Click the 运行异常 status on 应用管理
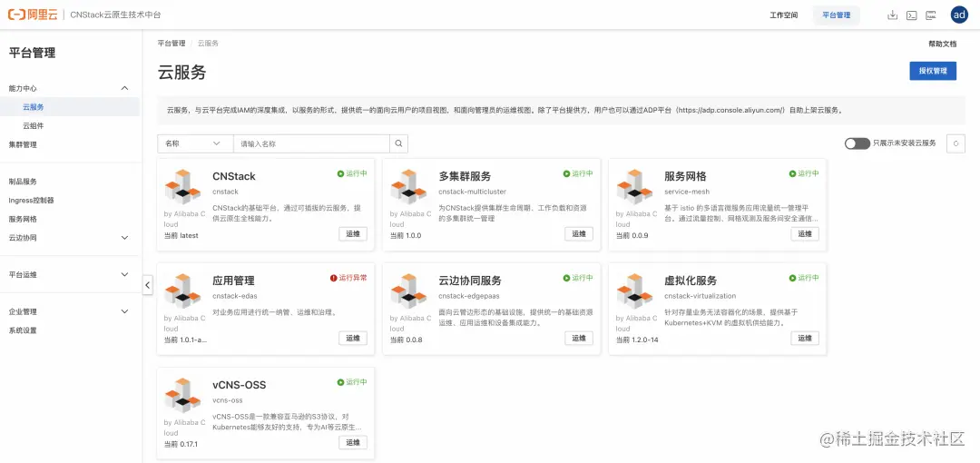Viewport: 980px width, 463px height. (x=348, y=278)
